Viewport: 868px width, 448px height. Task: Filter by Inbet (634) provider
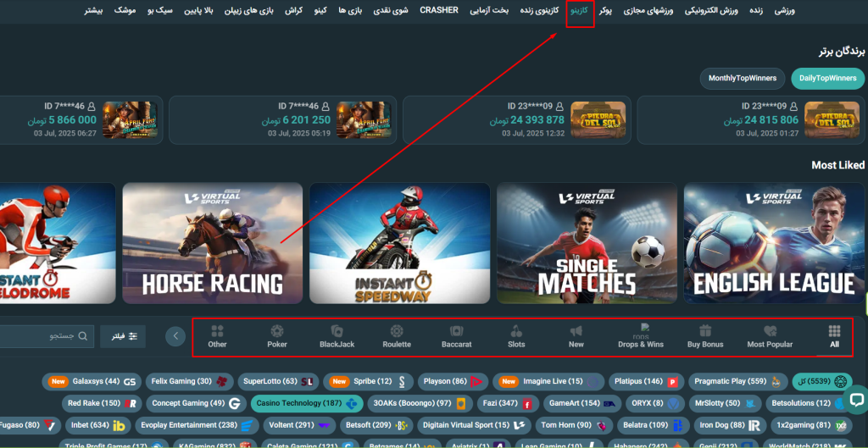coord(97,426)
